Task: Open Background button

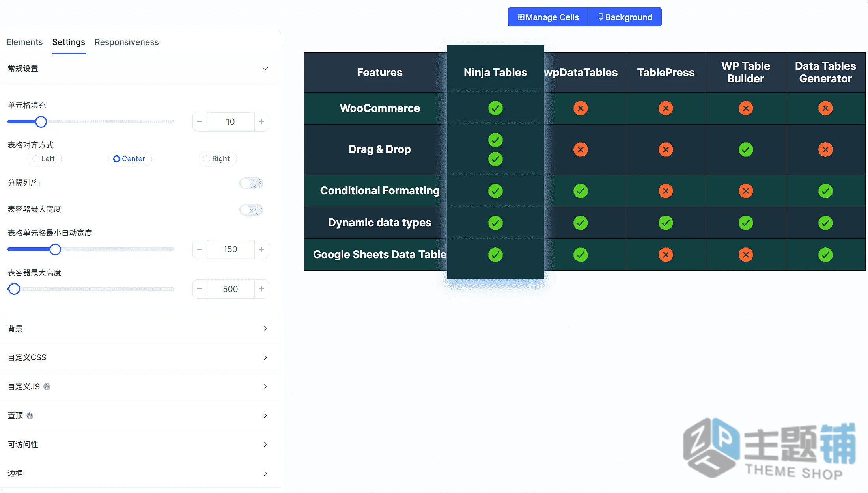Action: point(625,17)
